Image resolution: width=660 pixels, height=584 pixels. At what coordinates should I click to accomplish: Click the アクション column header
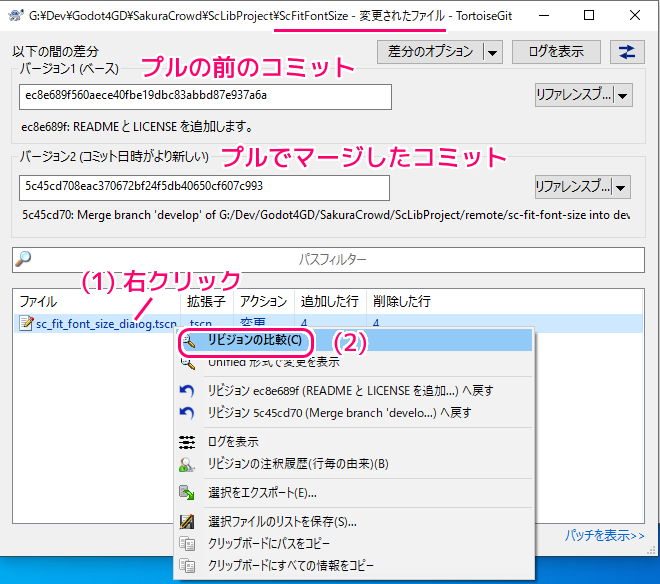tap(263, 302)
